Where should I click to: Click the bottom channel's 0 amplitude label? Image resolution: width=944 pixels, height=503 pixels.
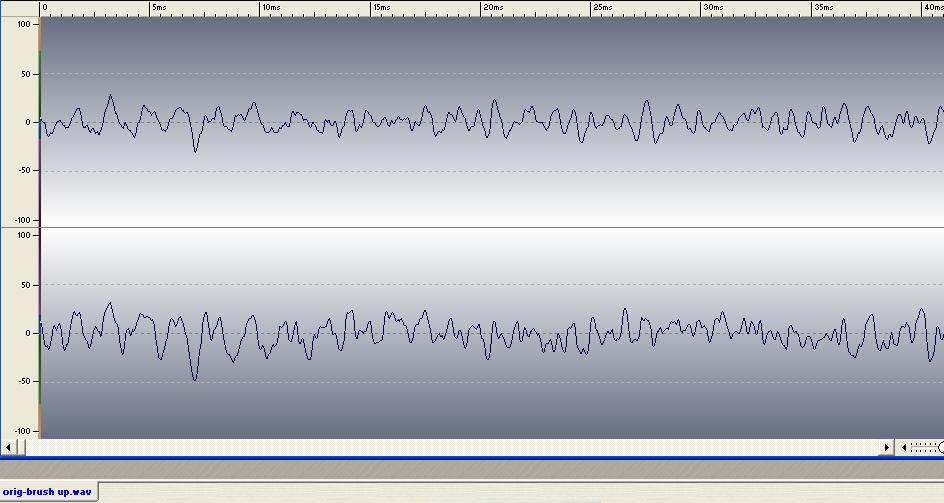(x=28, y=333)
